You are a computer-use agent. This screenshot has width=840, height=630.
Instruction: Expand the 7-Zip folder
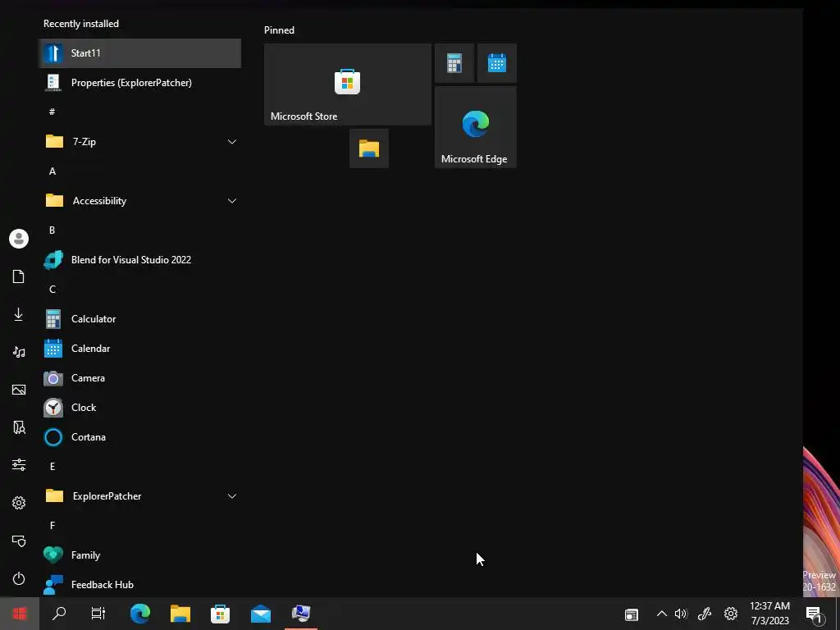tap(139, 141)
